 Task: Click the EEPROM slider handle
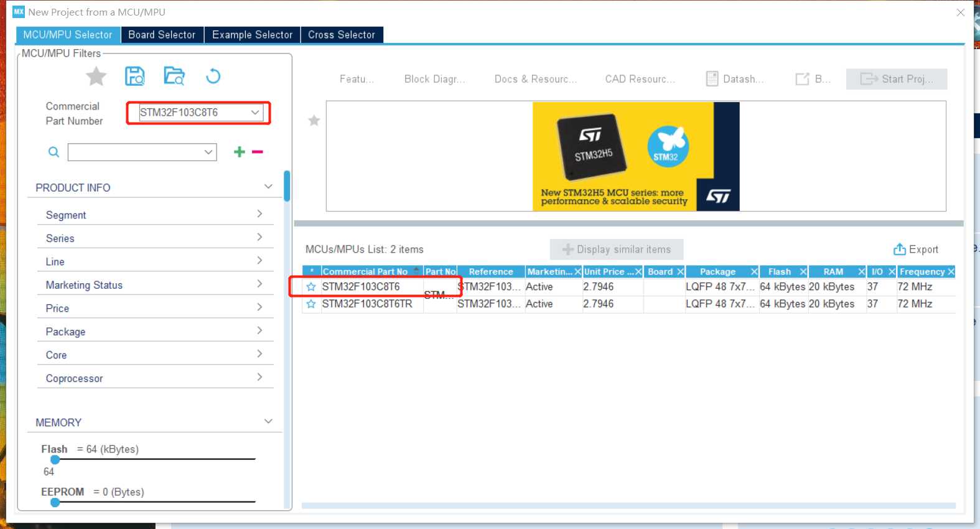pos(55,502)
